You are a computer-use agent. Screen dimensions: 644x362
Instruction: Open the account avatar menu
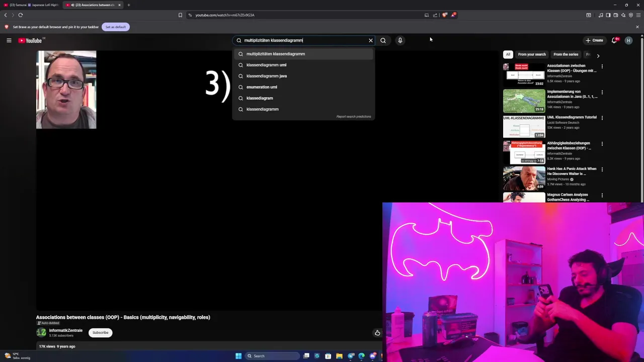tap(628, 40)
